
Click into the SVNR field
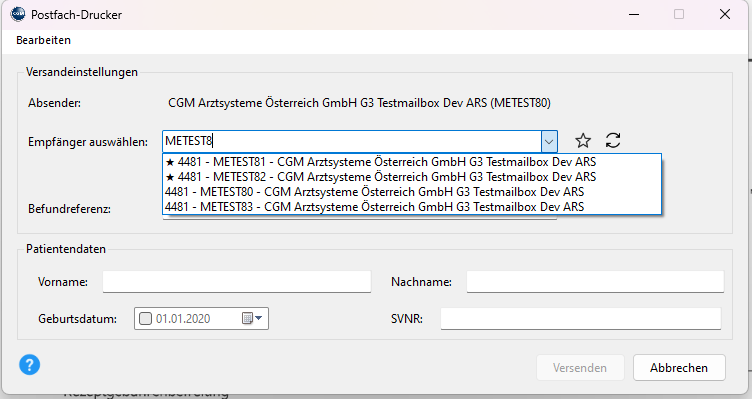(x=581, y=318)
